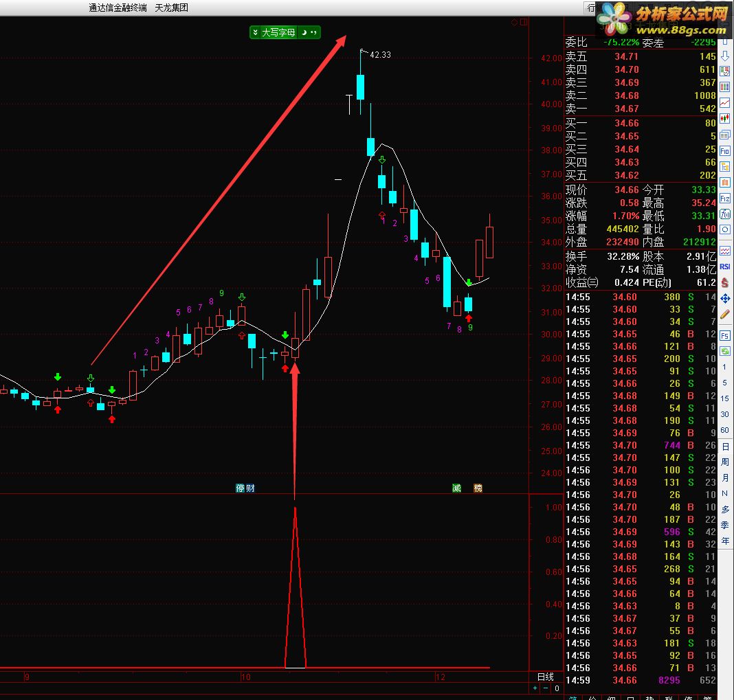Image resolution: width=734 pixels, height=700 pixels.
Task: Select the weekly 周 period
Action: pos(724,462)
